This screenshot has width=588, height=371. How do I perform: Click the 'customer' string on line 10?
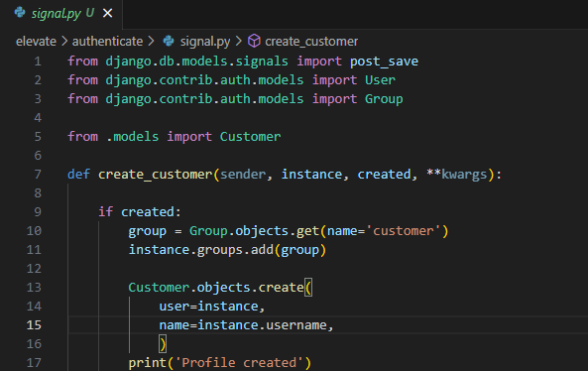click(404, 231)
